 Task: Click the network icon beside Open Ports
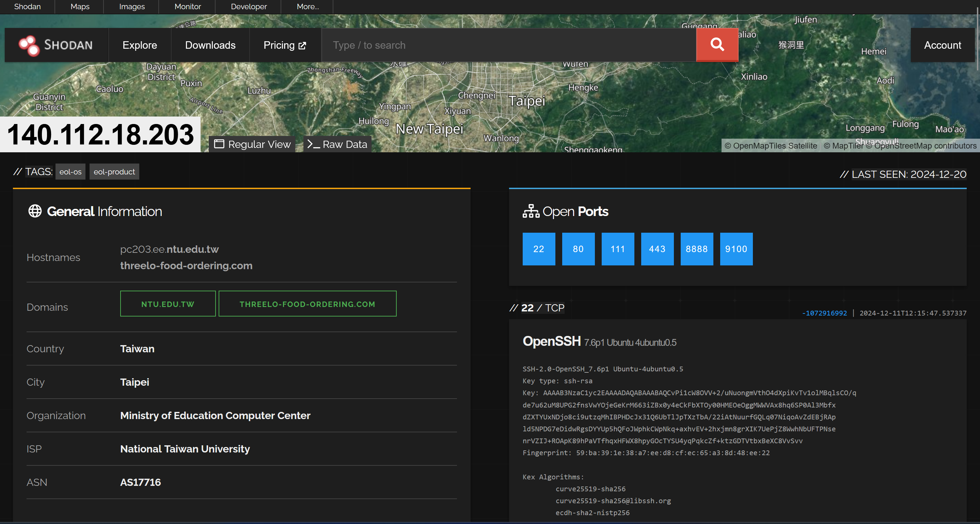[x=531, y=211]
